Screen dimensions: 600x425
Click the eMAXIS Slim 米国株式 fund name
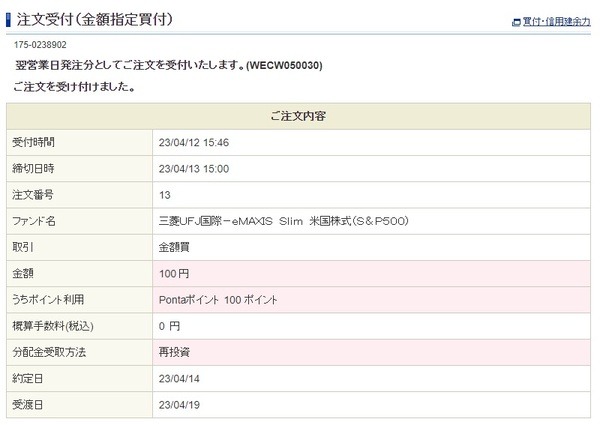[x=284, y=221]
